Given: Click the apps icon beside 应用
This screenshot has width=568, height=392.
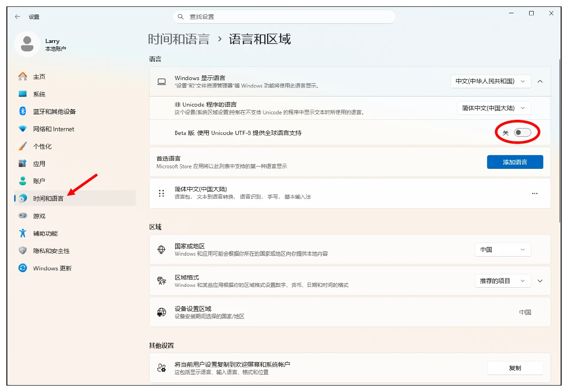Looking at the screenshot, I should click(22, 163).
